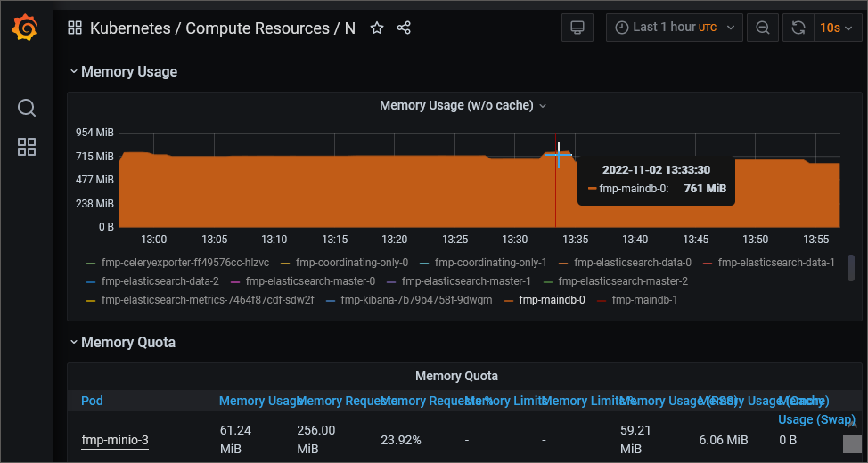This screenshot has height=463, width=868.
Task: Open Memory Usage (w/o cache) panel menu
Action: pyautogui.click(x=463, y=105)
